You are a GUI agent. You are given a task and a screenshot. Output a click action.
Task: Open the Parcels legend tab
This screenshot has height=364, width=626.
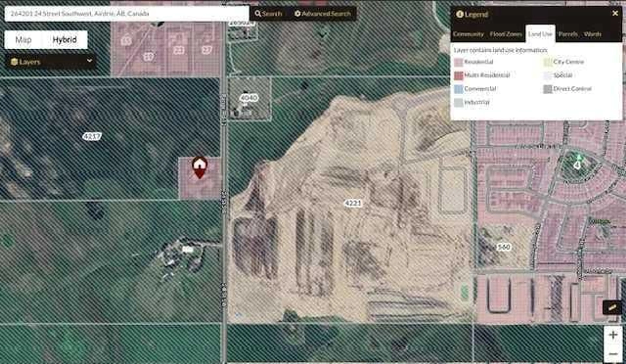568,34
